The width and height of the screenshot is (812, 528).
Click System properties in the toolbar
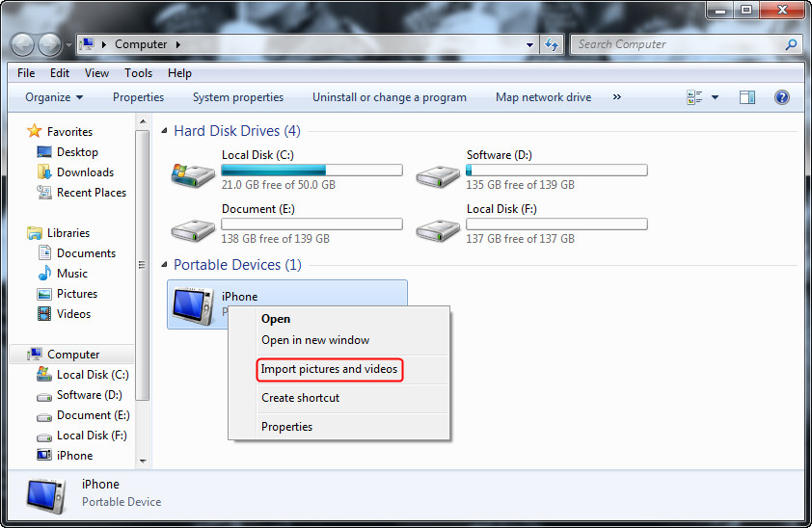pos(238,97)
